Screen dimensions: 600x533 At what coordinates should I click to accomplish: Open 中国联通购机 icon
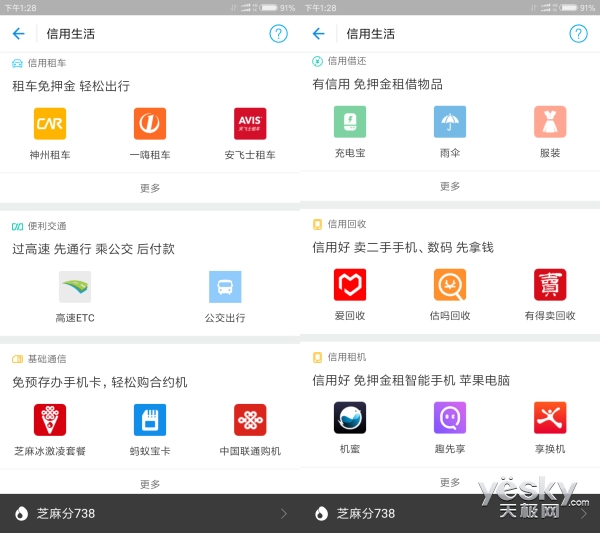pyautogui.click(x=250, y=420)
